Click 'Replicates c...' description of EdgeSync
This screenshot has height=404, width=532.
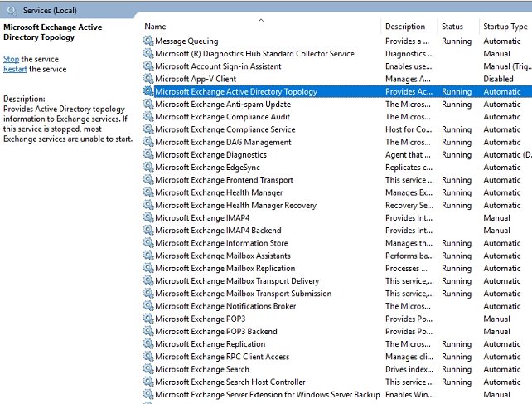pyautogui.click(x=409, y=168)
